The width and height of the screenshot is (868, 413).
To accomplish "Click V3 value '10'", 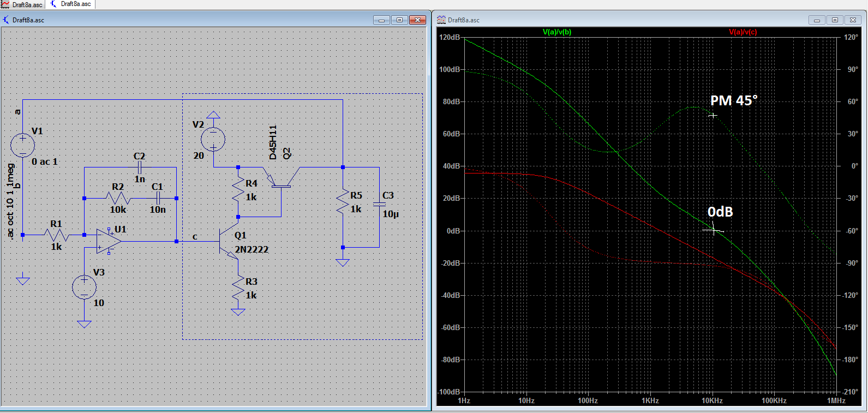I will pyautogui.click(x=99, y=303).
